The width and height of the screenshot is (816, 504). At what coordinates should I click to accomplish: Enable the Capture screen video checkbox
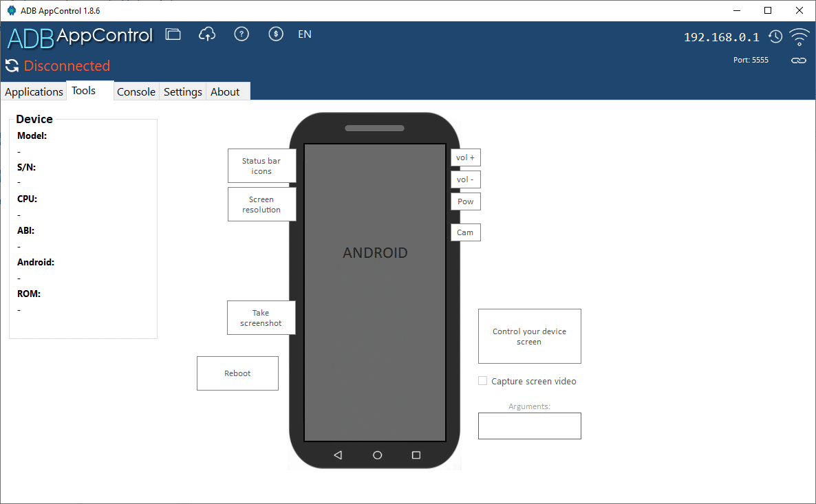[482, 380]
